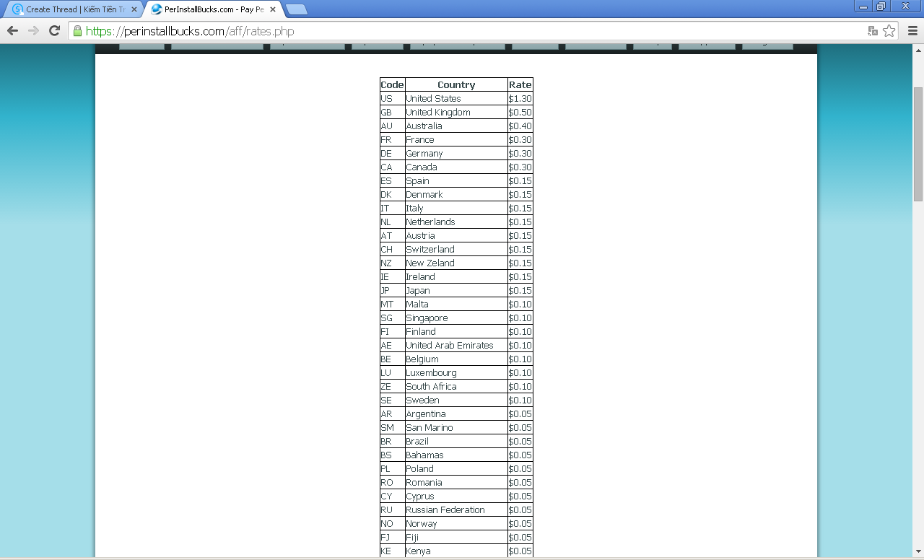Click the $0.30 rate beside Canada
The width and height of the screenshot is (924, 560).
click(520, 167)
